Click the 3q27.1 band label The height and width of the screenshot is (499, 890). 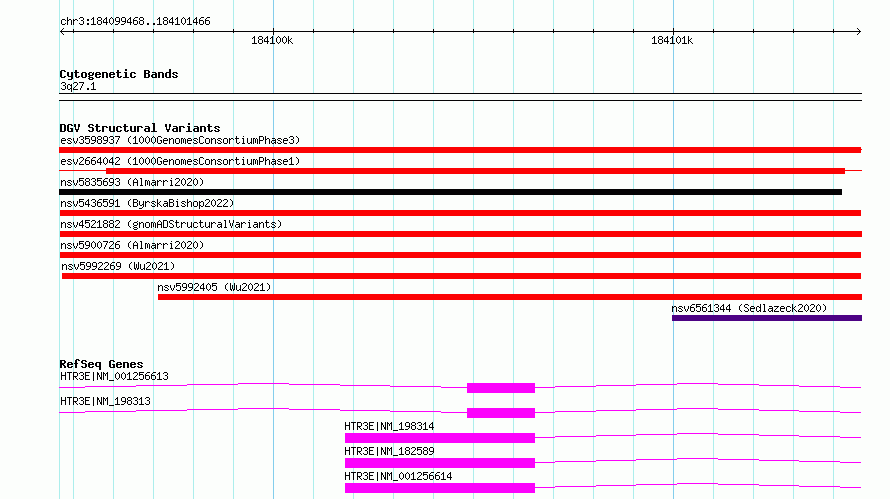(78, 86)
